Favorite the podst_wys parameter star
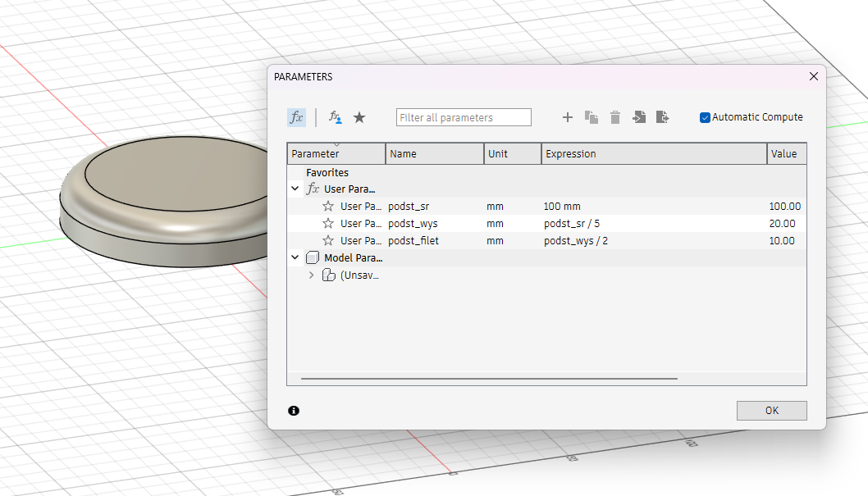Viewport: 868px width, 496px height. 328,224
